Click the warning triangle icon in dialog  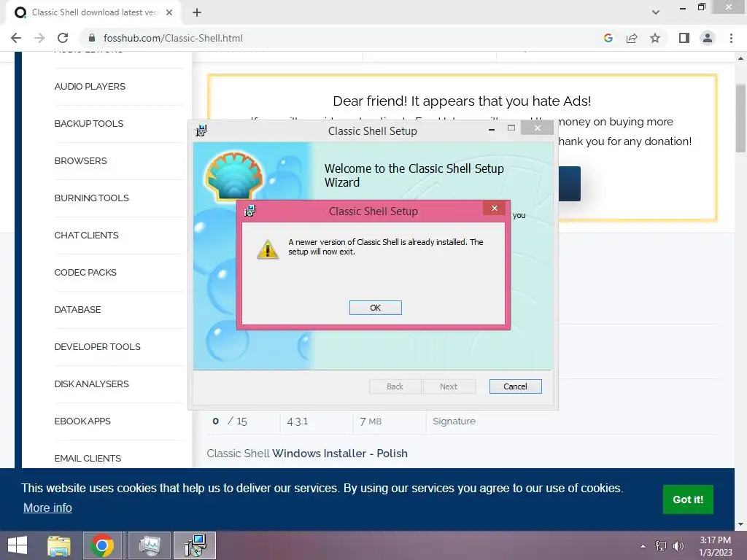[268, 249]
